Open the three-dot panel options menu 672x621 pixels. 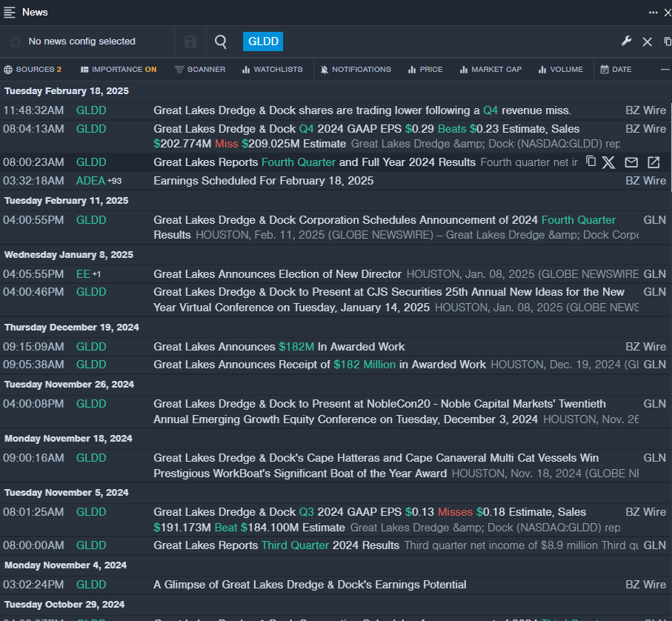(653, 12)
